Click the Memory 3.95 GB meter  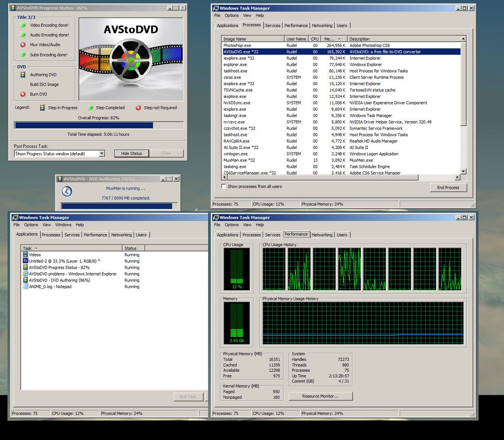237,323
